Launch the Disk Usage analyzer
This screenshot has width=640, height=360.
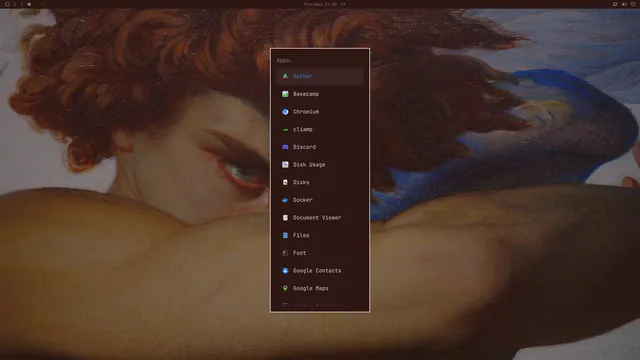[320, 164]
